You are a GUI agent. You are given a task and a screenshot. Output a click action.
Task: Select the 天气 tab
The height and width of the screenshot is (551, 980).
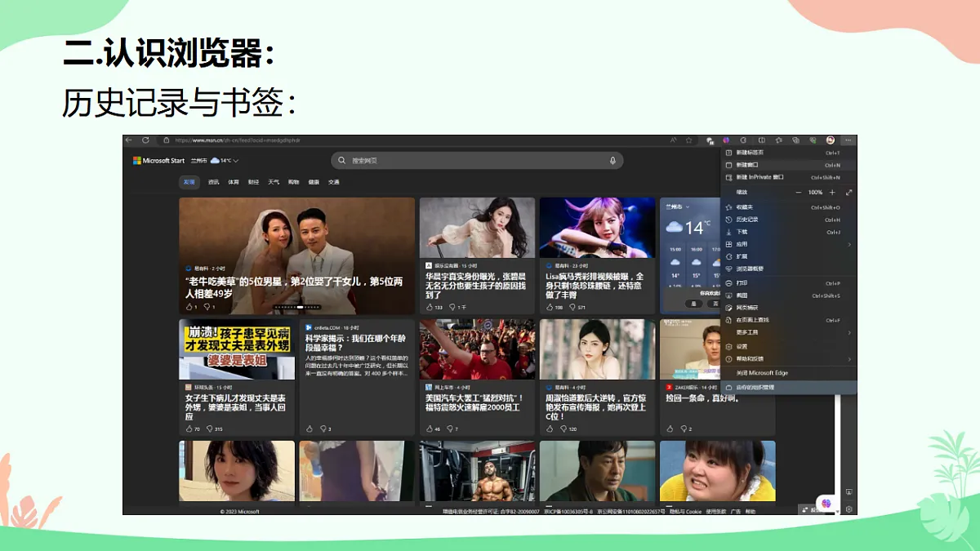click(274, 182)
